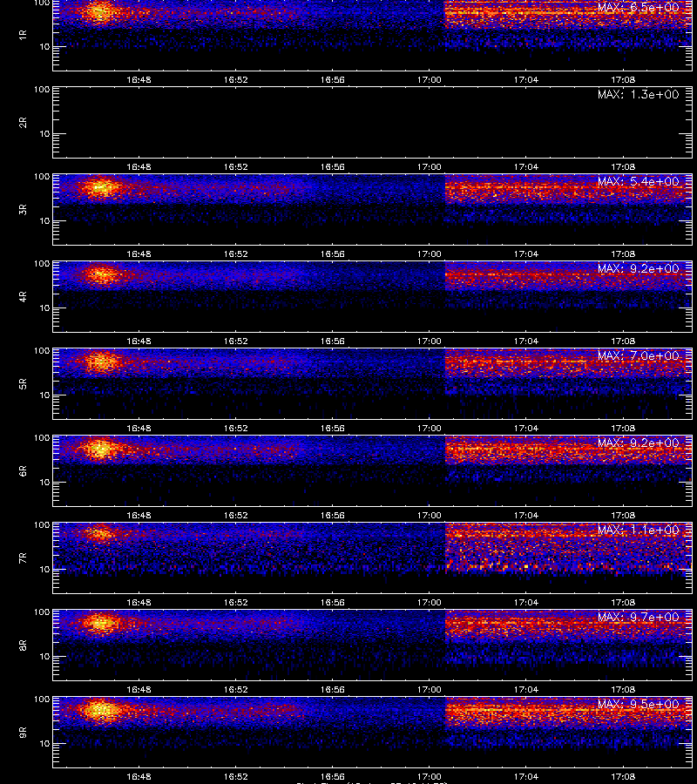
Task: Click the 9R panel axis label
Action: 23,733
